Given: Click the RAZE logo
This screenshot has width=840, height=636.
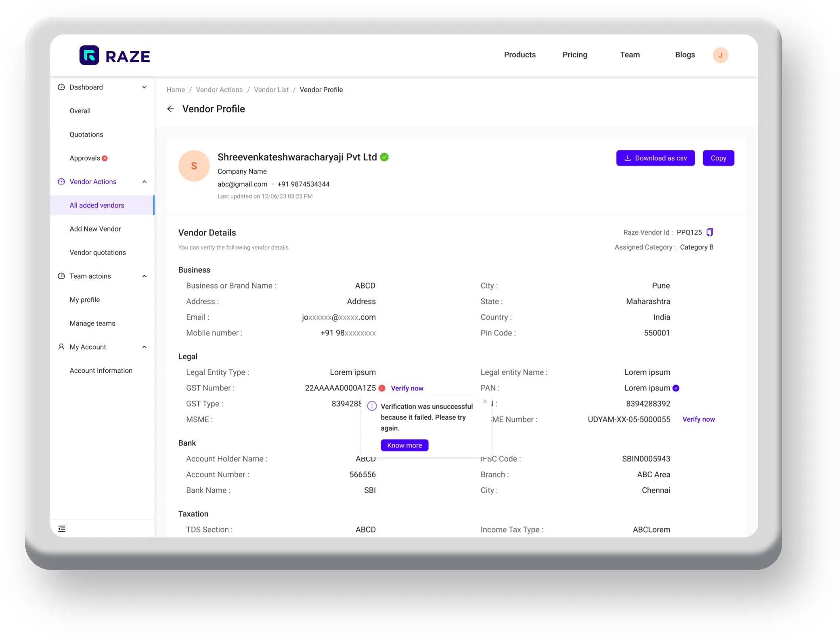Looking at the screenshot, I should 114,56.
